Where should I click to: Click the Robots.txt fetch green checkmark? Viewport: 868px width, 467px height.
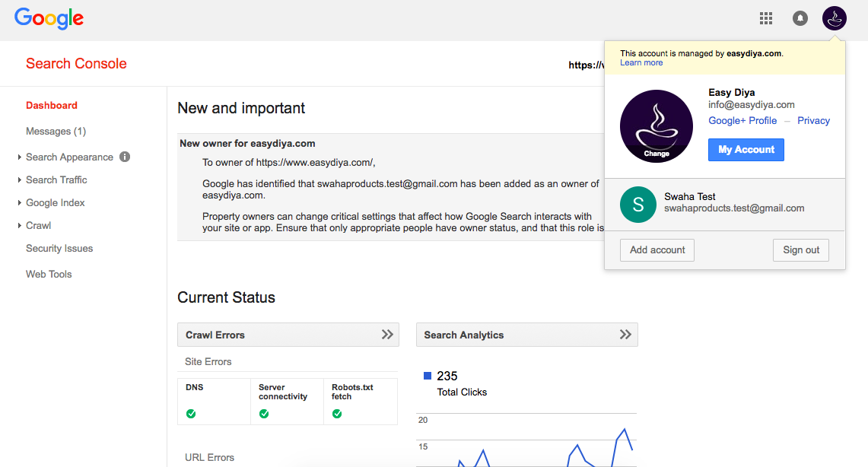(336, 413)
